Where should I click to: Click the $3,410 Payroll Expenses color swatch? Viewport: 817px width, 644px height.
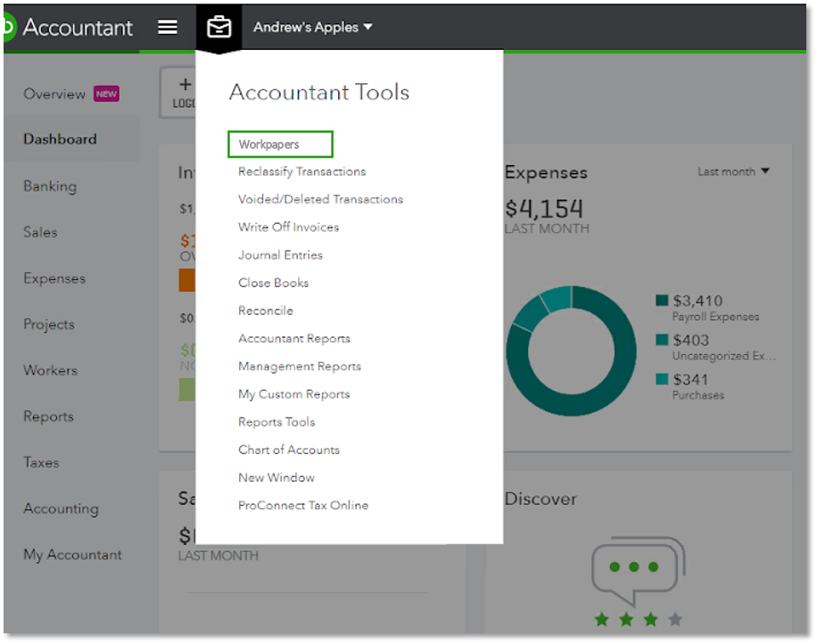662,300
